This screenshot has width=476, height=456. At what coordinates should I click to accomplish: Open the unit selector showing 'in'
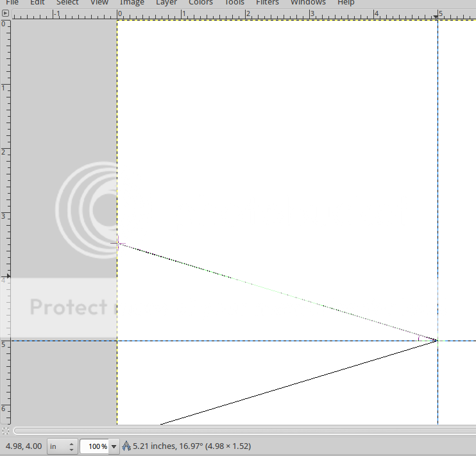62,446
